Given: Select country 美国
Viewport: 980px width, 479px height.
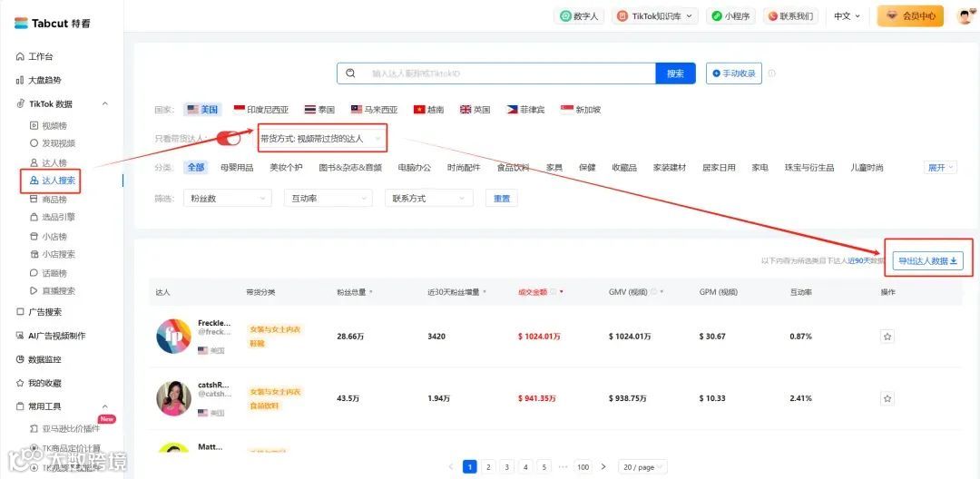Looking at the screenshot, I should pyautogui.click(x=203, y=109).
